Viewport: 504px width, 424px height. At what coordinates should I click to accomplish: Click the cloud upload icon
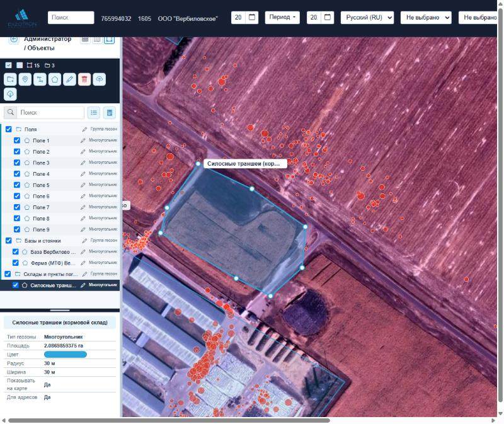[x=99, y=79]
